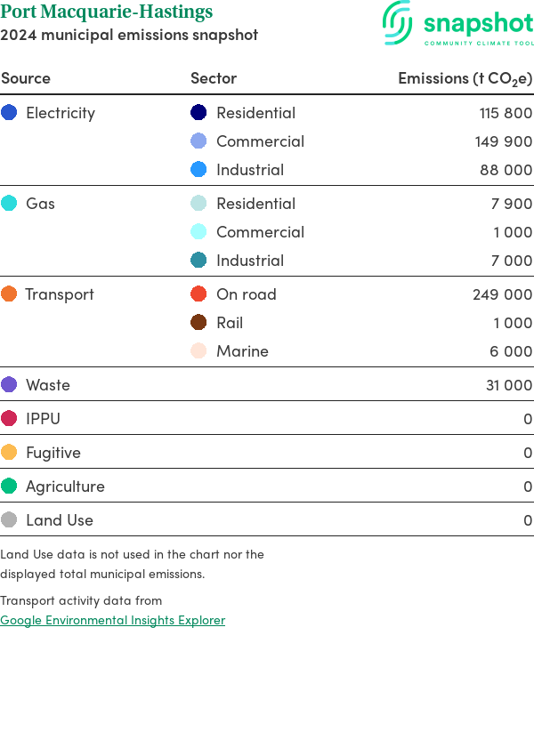Click the Snapshot Community Climate Tool logo
This screenshot has height=756, width=534.
coord(457,24)
